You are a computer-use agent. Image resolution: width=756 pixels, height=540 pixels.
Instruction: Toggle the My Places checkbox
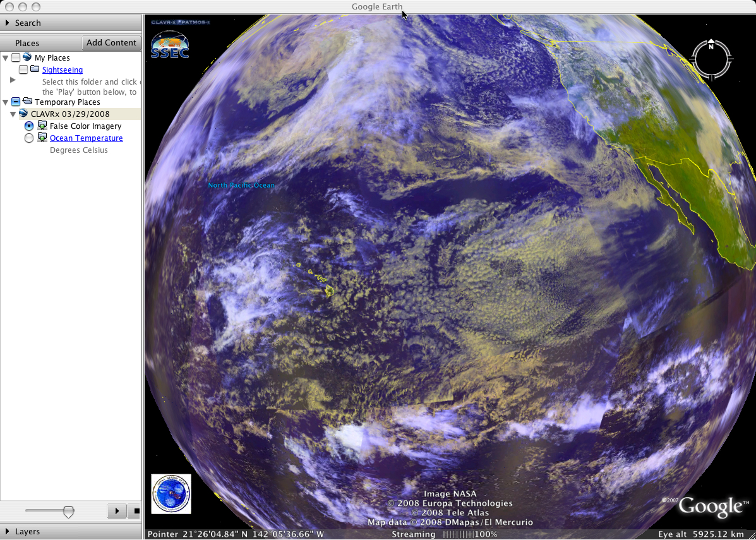click(16, 58)
